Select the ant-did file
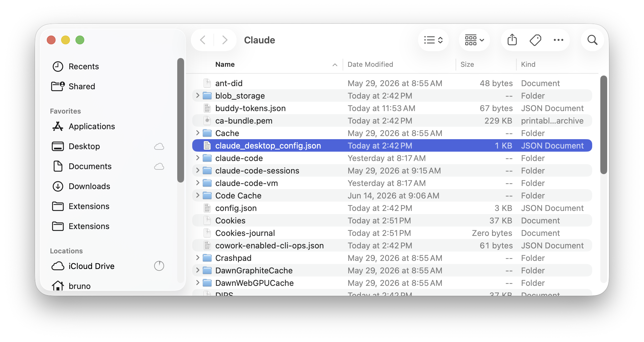This screenshot has height=342, width=644. point(392,83)
